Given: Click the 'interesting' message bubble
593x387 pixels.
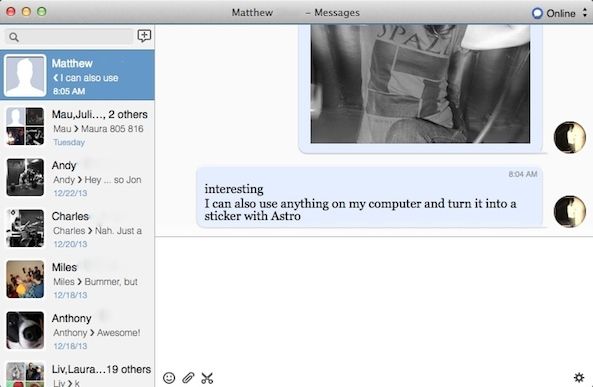Looking at the screenshot, I should 369,197.
